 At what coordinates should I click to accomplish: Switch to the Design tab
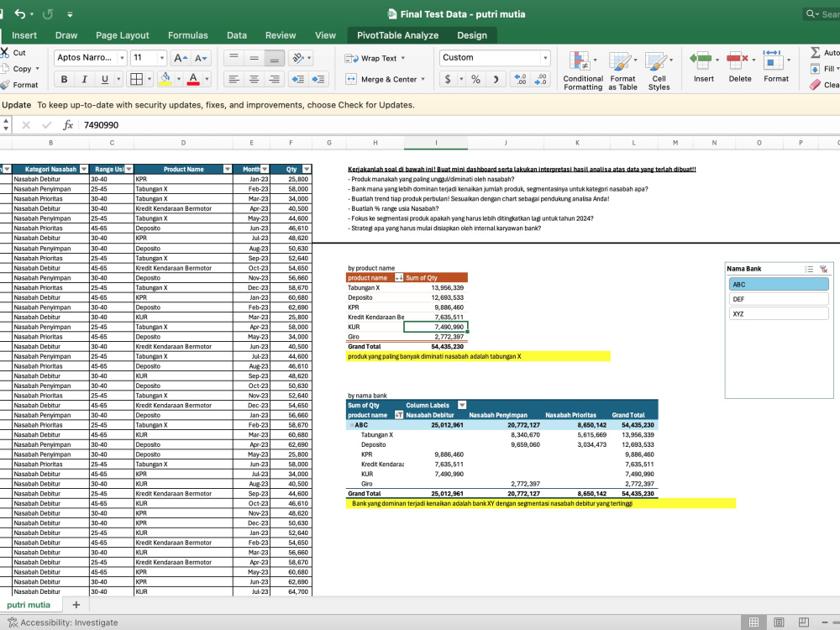[x=472, y=35]
